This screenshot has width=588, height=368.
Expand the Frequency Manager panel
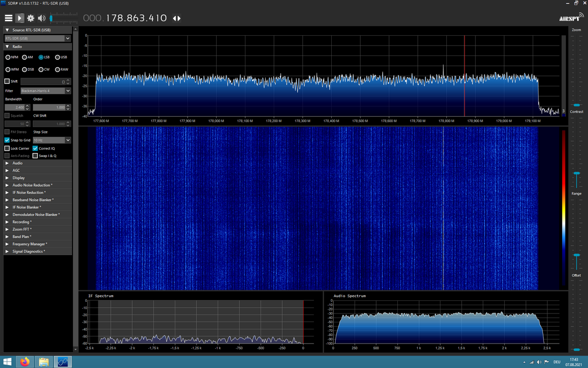pos(38,244)
